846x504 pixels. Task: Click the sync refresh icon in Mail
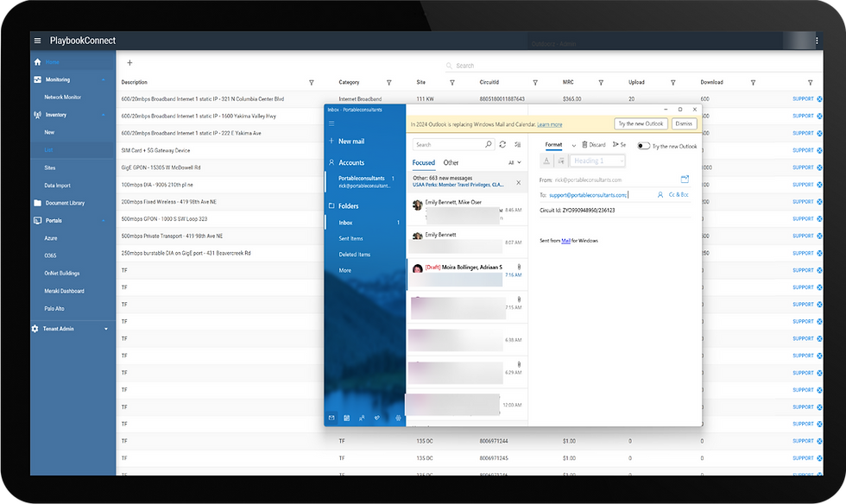(502, 145)
